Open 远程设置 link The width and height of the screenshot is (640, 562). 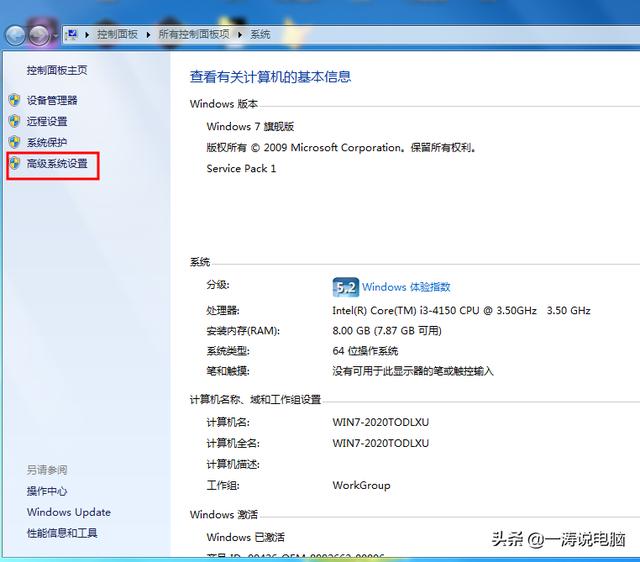[x=47, y=121]
